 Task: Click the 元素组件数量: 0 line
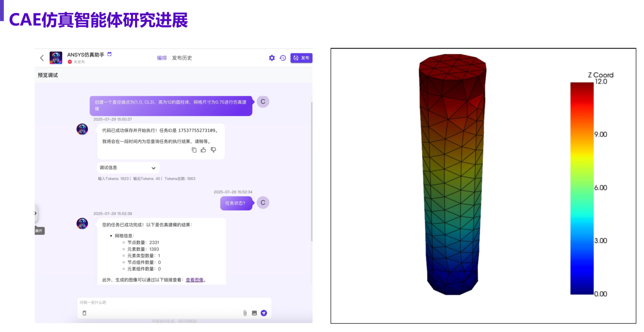[144, 269]
